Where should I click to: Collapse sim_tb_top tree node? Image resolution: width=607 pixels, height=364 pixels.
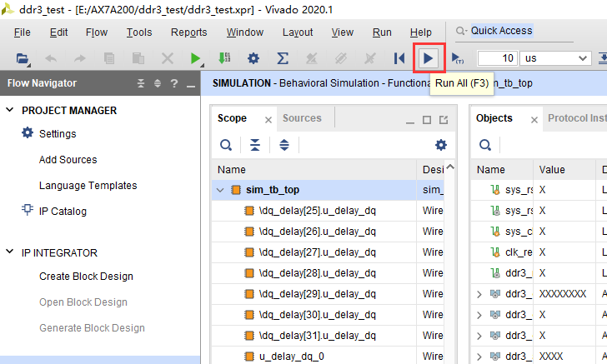tap(220, 190)
